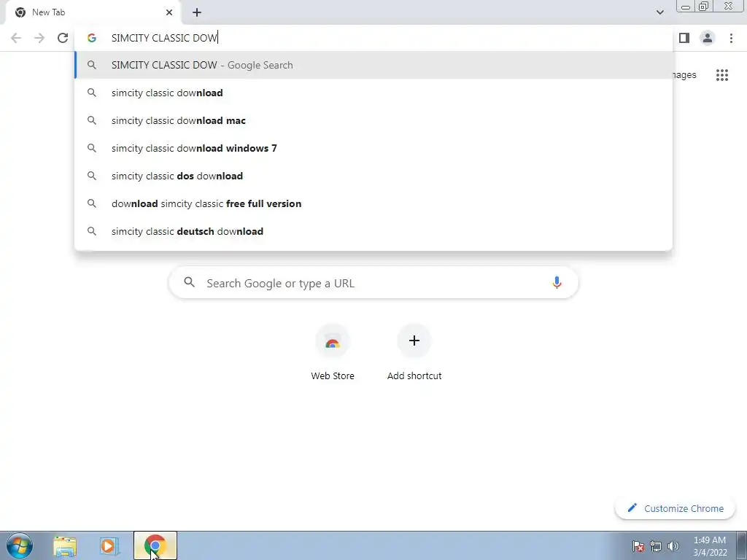The image size is (747, 560).
Task: Open the profile avatar button
Action: click(708, 38)
